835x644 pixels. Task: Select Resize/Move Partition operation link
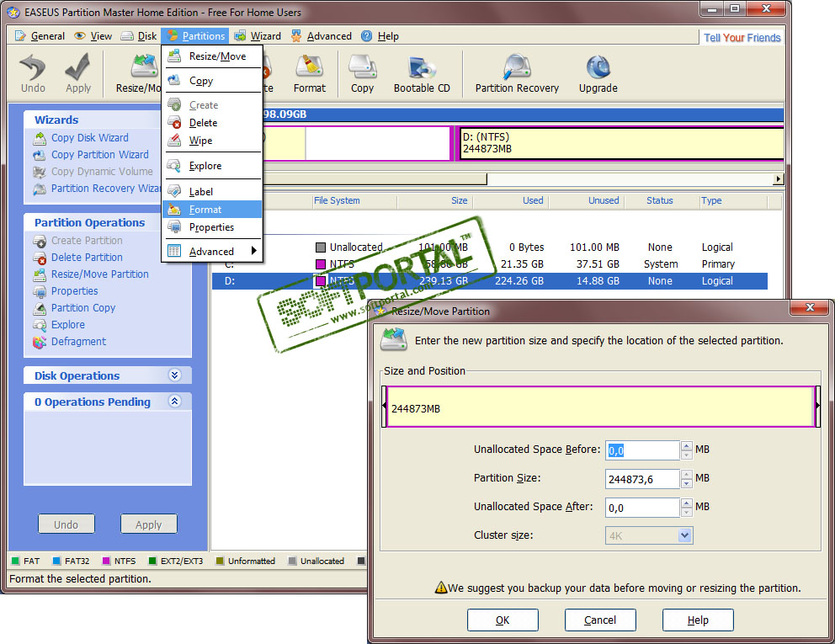coord(99,274)
